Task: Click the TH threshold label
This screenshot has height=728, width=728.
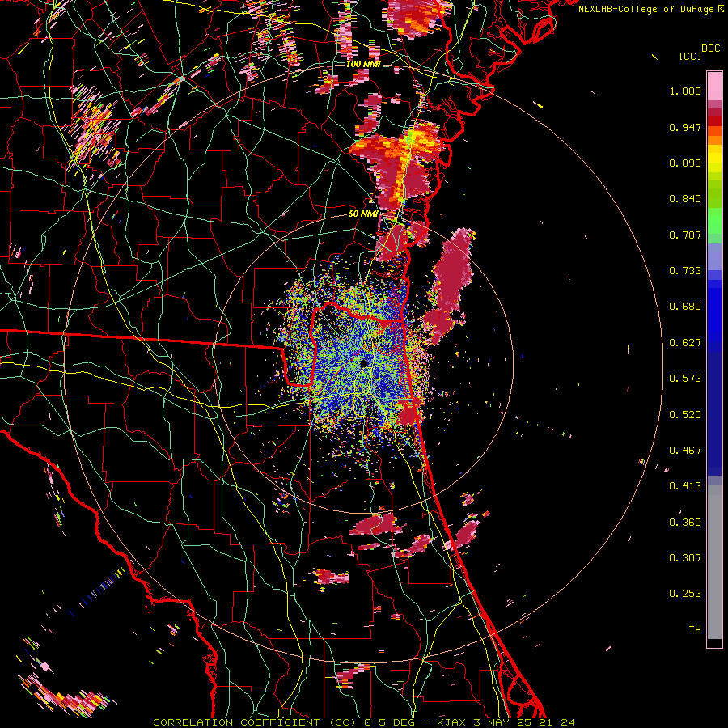Action: 695,630
